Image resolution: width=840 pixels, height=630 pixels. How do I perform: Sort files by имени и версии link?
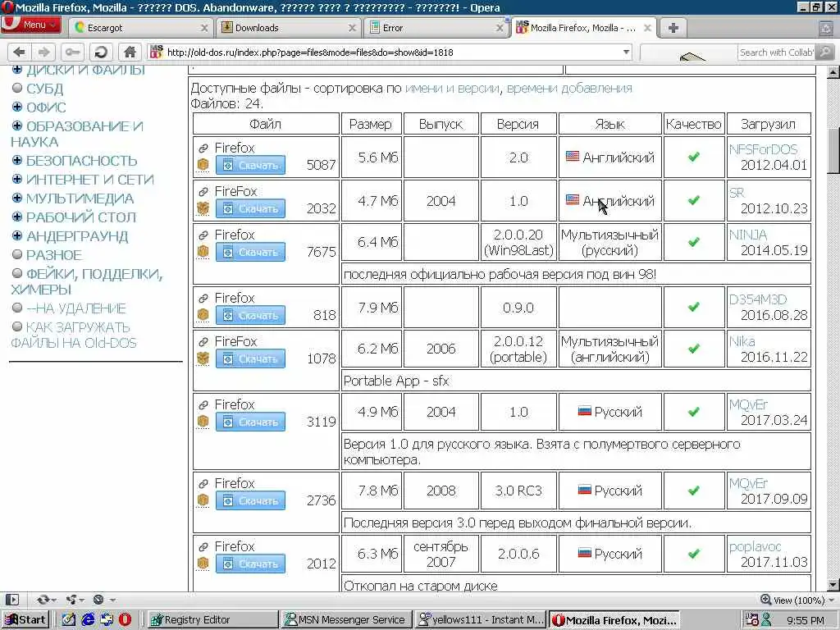tap(452, 88)
